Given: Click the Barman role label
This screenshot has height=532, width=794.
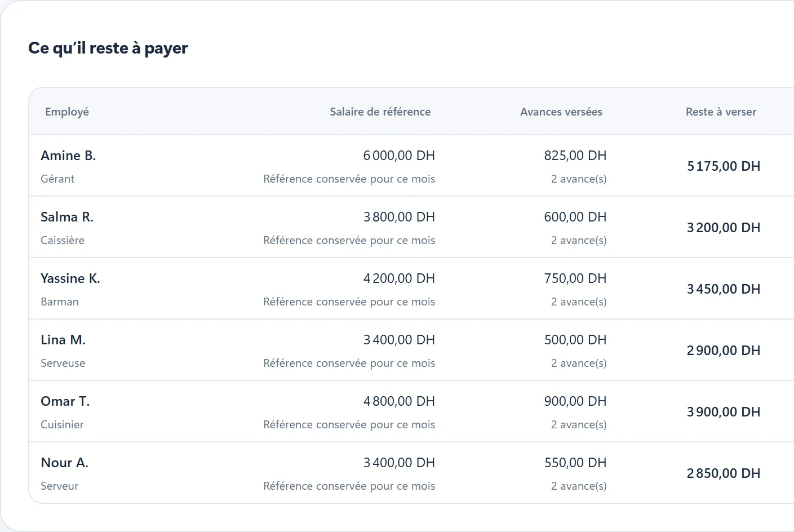Looking at the screenshot, I should click(60, 302).
